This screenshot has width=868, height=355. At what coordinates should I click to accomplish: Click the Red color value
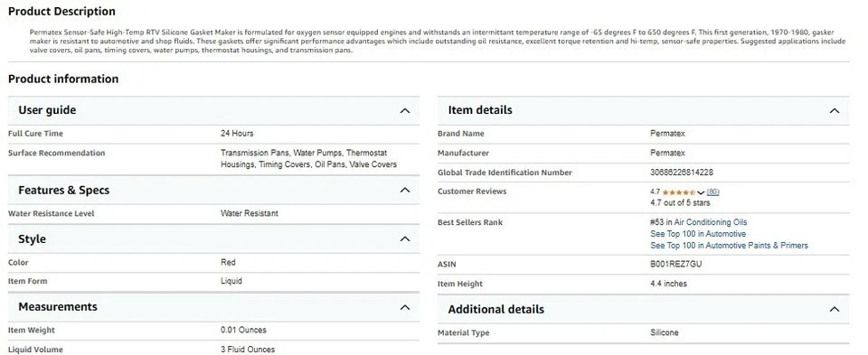228,262
